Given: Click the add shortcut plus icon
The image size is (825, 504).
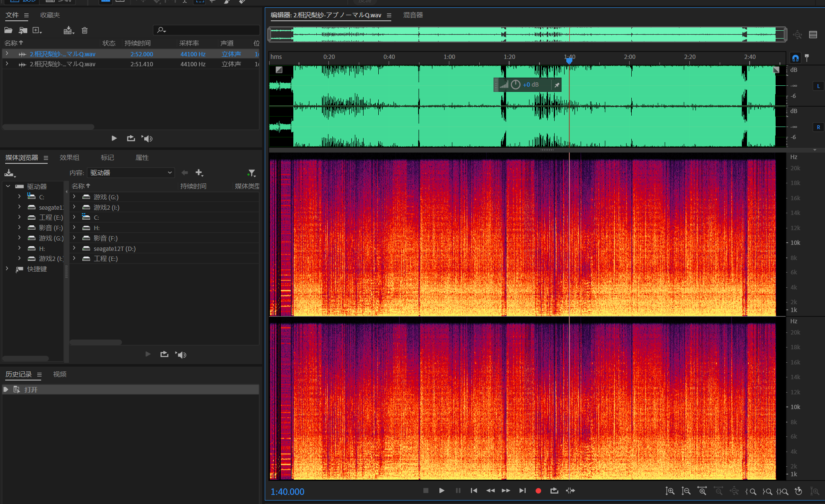Looking at the screenshot, I should tap(199, 173).
